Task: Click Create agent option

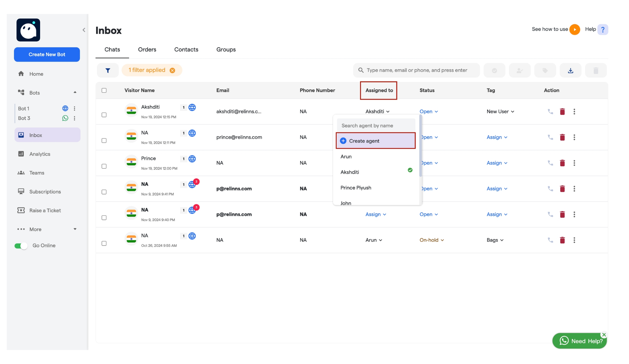Action: pos(376,141)
